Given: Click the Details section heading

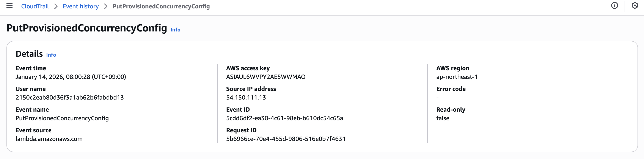Looking at the screenshot, I should (29, 54).
